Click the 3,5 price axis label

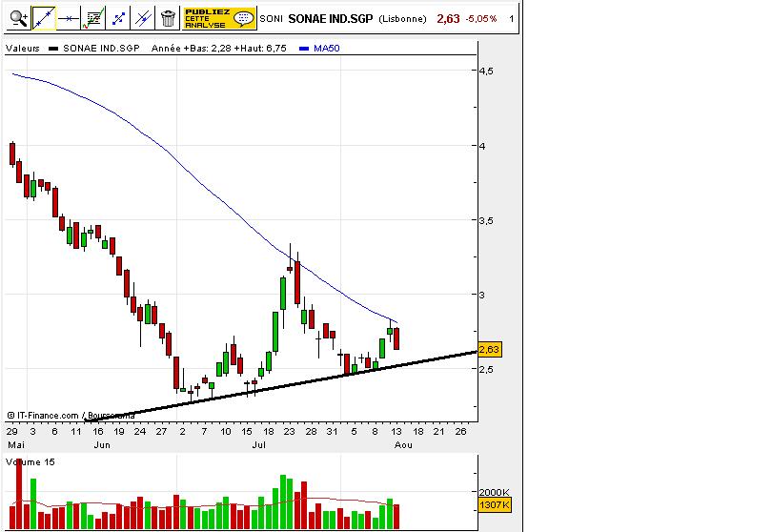[486, 220]
